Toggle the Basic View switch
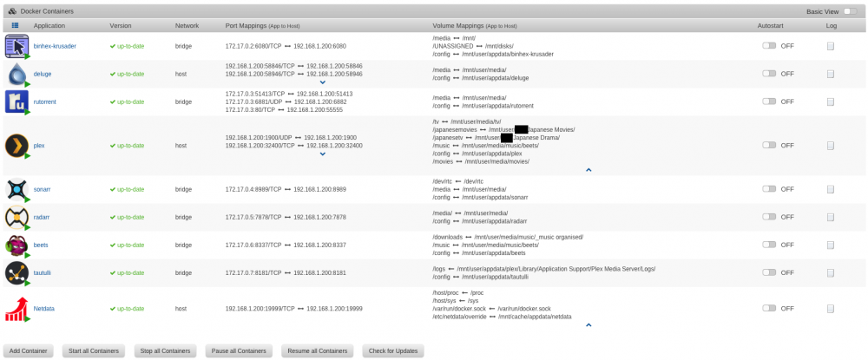The height and width of the screenshot is (360, 868). [852, 11]
